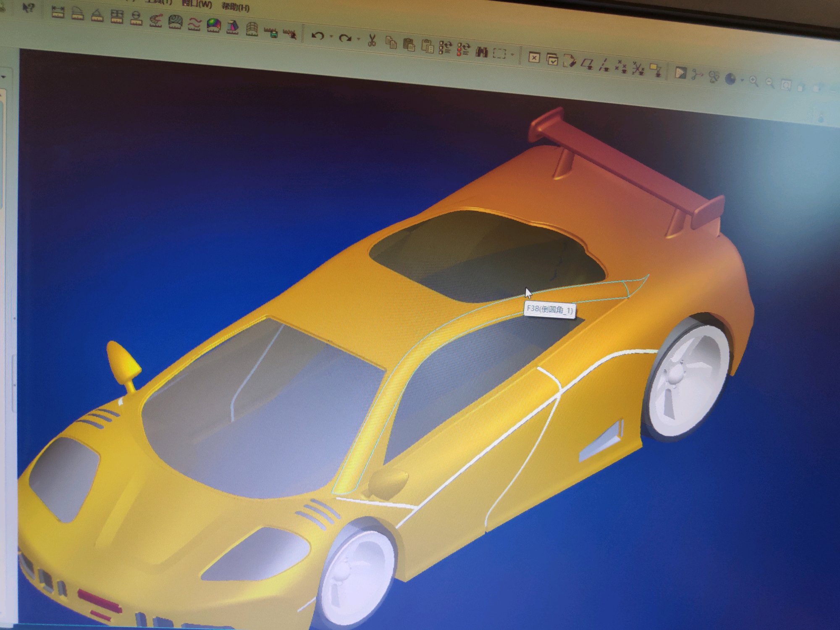Toggle datum point display
This screenshot has width=840, height=630.
coord(621,67)
